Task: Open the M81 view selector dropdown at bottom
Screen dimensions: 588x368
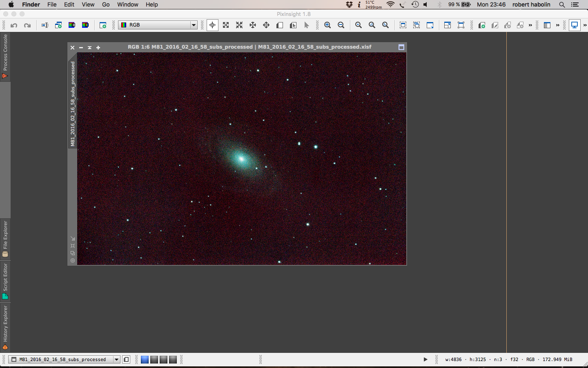Action: click(64, 359)
